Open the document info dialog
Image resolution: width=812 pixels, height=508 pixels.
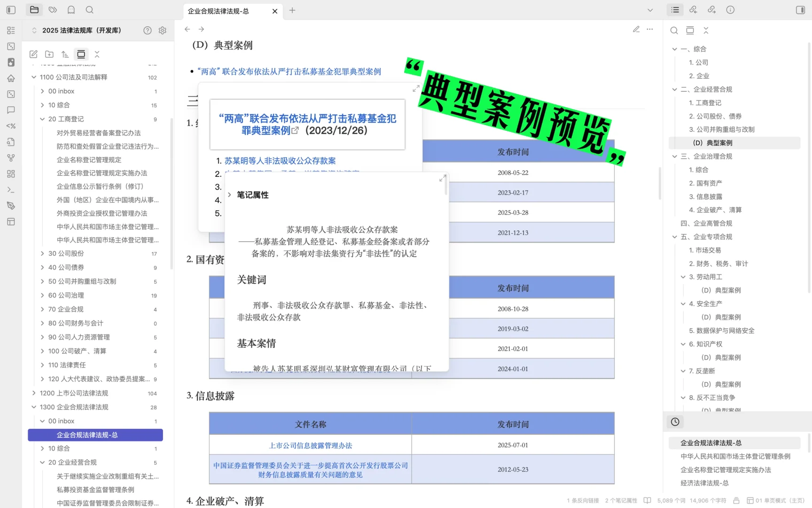point(730,9)
